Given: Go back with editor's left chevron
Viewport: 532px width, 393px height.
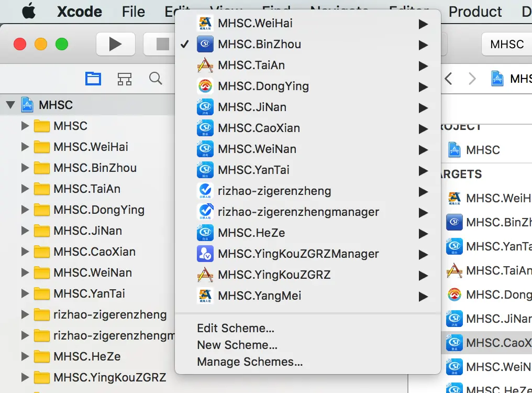Looking at the screenshot, I should pos(448,79).
